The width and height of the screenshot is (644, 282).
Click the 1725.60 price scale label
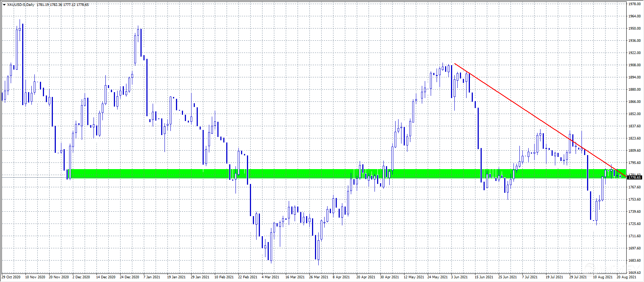pyautogui.click(x=634, y=224)
